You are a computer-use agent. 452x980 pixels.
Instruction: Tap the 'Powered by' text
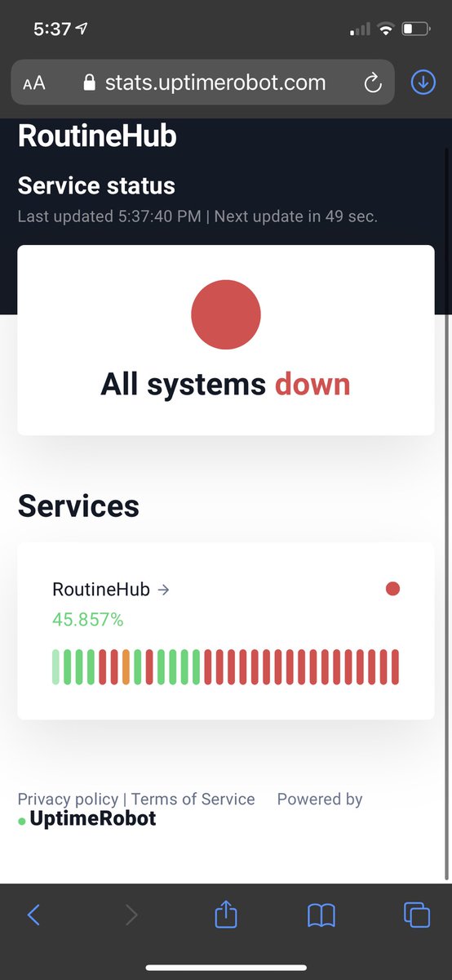click(320, 799)
